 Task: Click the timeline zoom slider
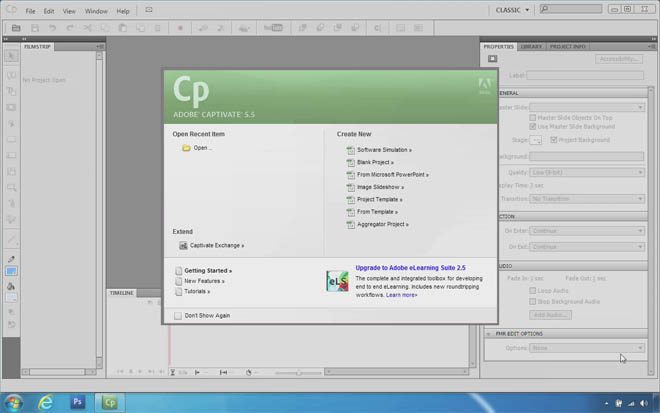click(x=298, y=373)
